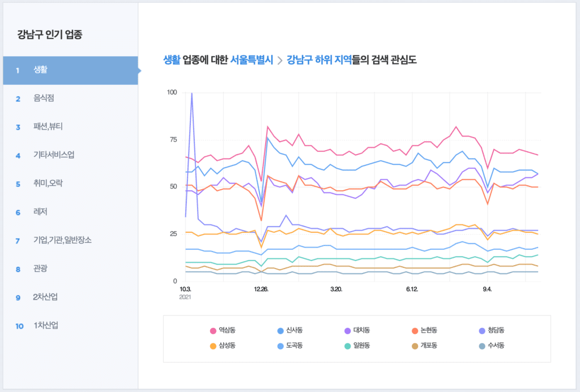Toggle the 삼성동 yellow legend dot

[213, 346]
